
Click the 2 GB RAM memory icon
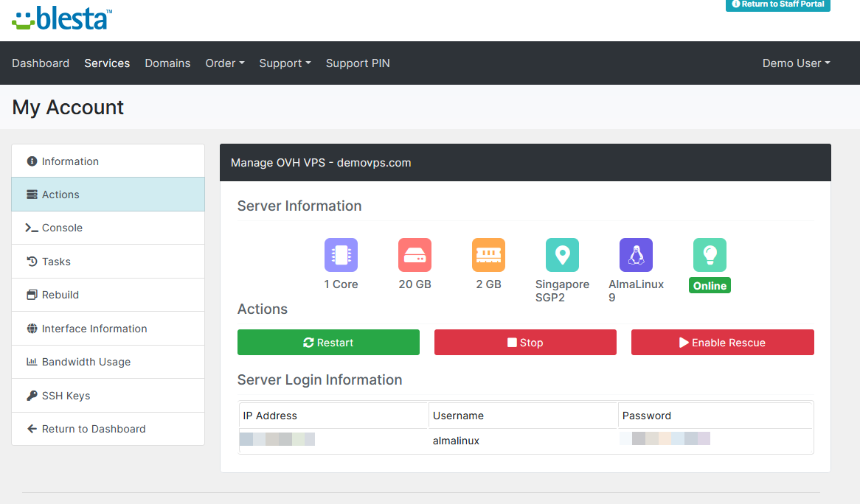[x=488, y=255]
